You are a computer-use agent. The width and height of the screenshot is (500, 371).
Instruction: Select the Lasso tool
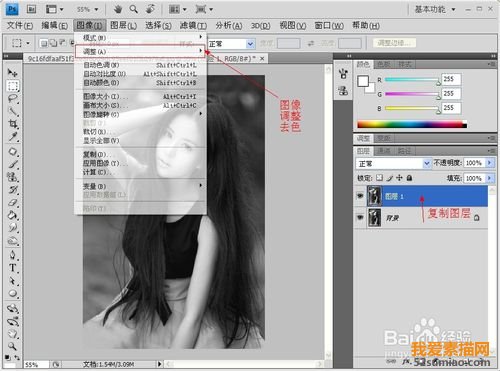point(13,98)
